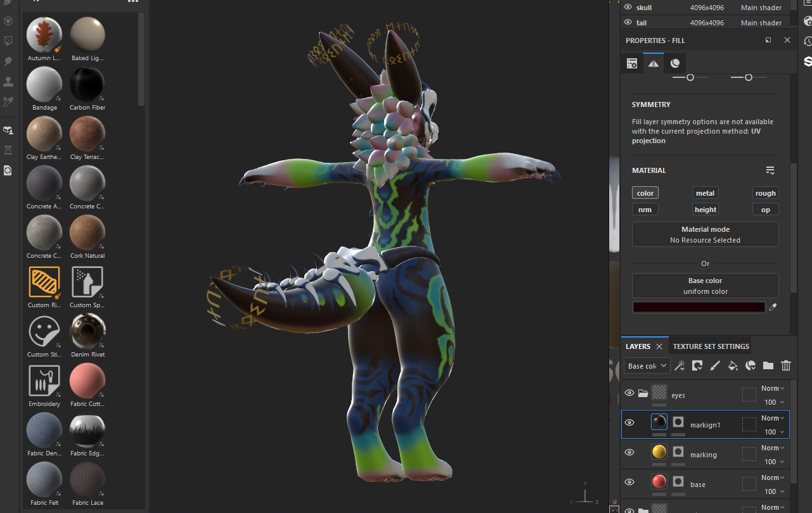Toggle the metal channel button

point(705,193)
